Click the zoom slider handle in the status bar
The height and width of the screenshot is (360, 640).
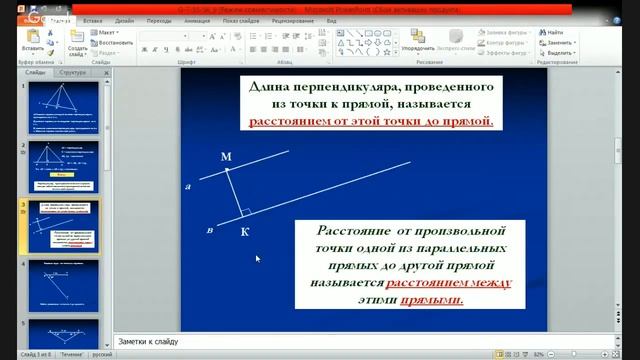pyautogui.click(x=574, y=355)
